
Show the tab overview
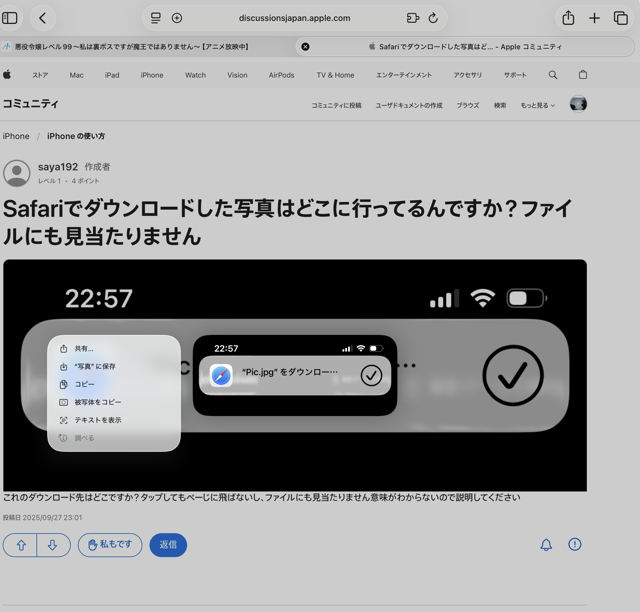(621, 18)
